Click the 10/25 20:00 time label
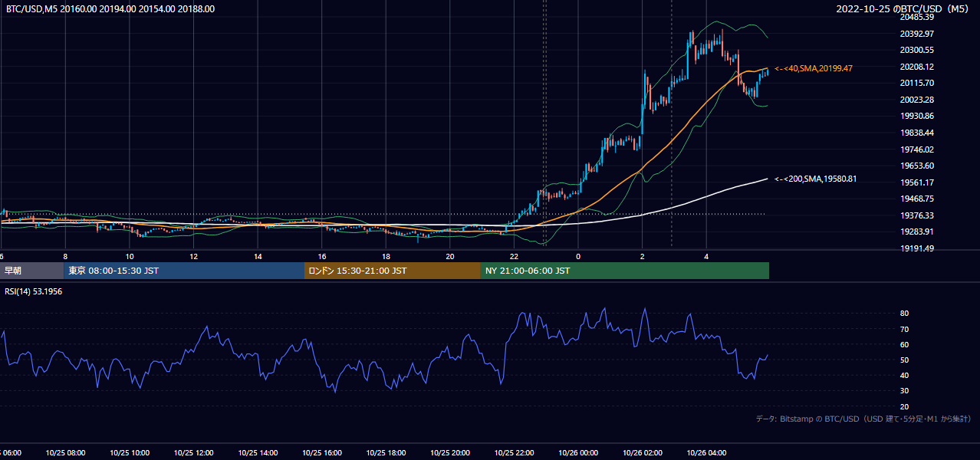Screen dimensions: 980x460 450,453
